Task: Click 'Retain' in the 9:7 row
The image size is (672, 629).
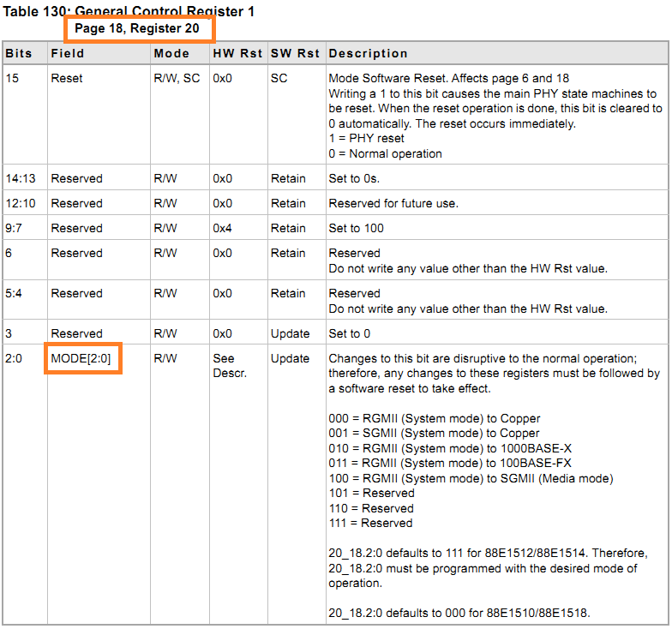Action: click(x=288, y=228)
